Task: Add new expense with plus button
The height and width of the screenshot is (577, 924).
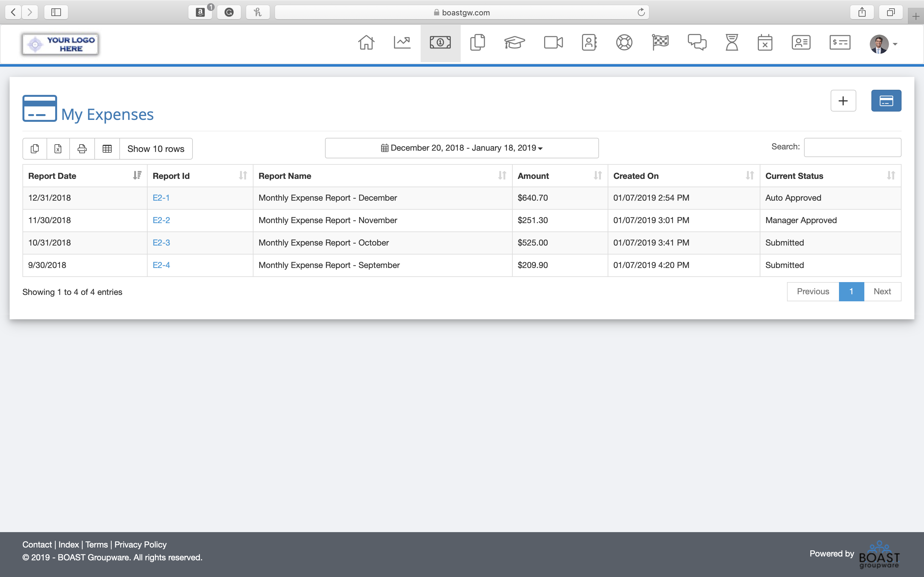Action: point(843,101)
